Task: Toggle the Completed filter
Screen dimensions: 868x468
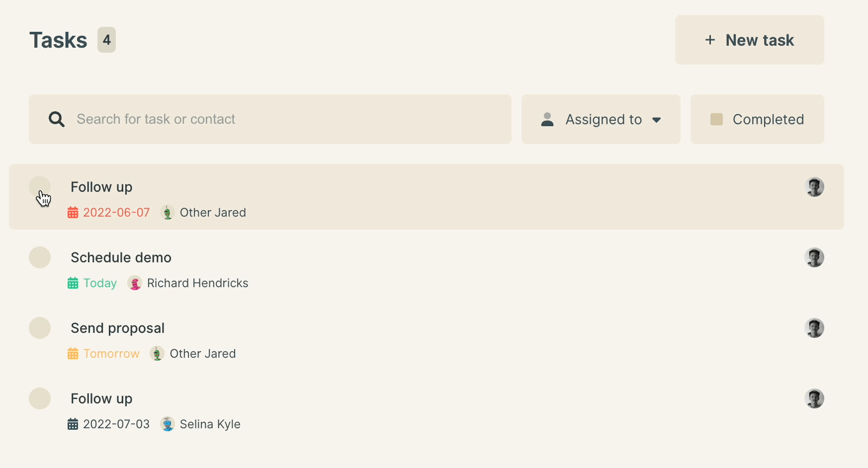Action: (x=757, y=119)
